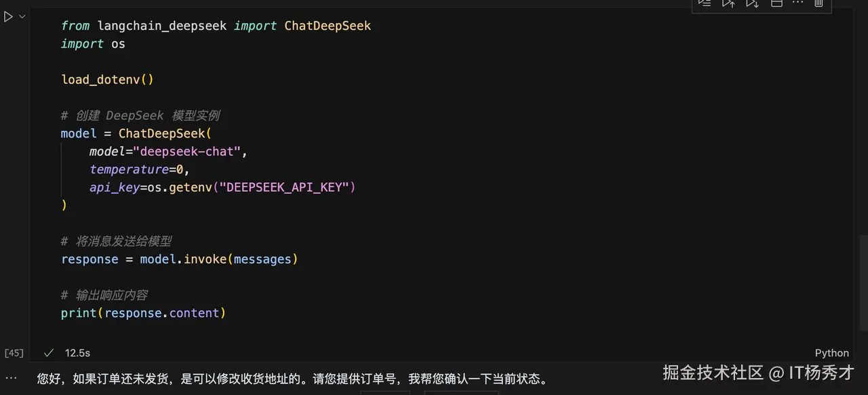
Task: Click the 12.5s execution time label
Action: click(77, 353)
